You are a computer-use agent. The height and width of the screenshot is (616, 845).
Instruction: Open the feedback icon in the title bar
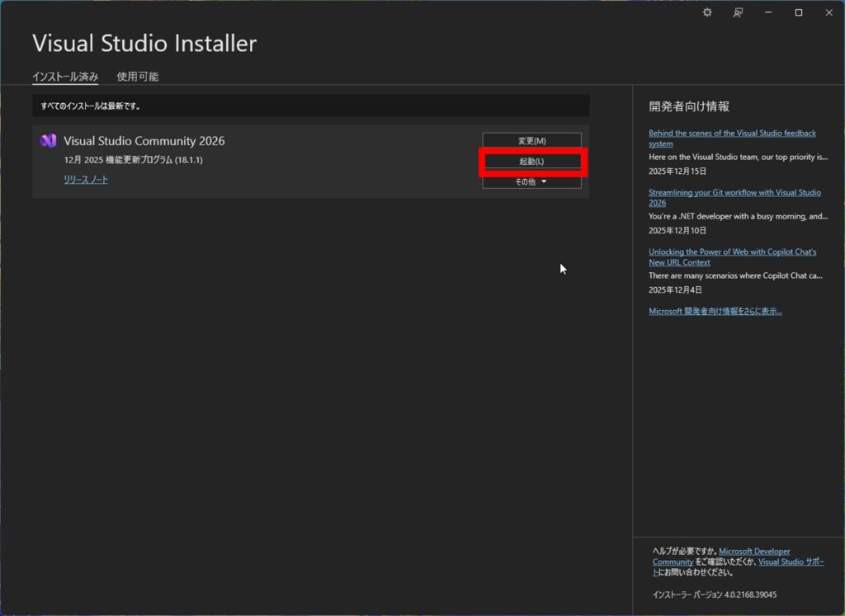738,12
